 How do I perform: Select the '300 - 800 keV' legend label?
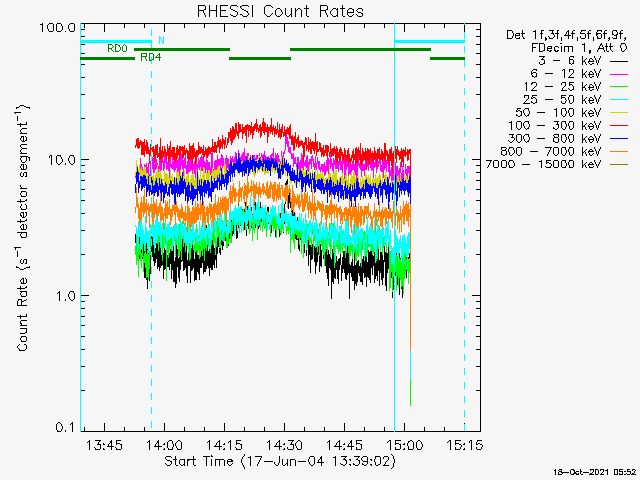click(555, 139)
